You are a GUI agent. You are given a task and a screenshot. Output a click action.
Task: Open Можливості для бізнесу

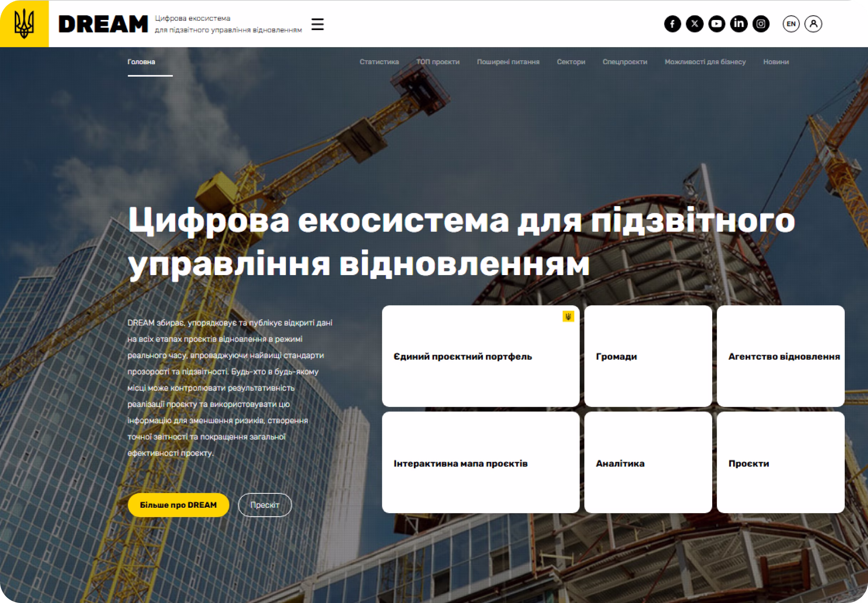point(705,62)
